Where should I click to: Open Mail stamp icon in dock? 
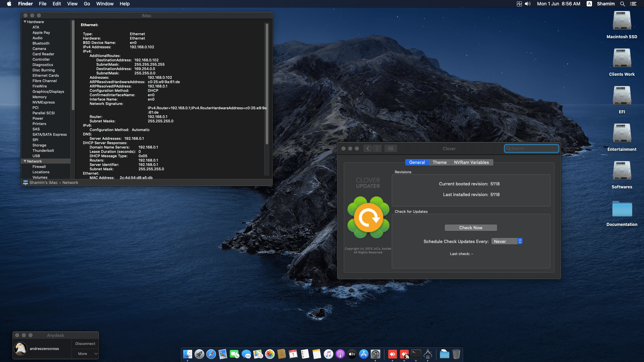(x=223, y=354)
